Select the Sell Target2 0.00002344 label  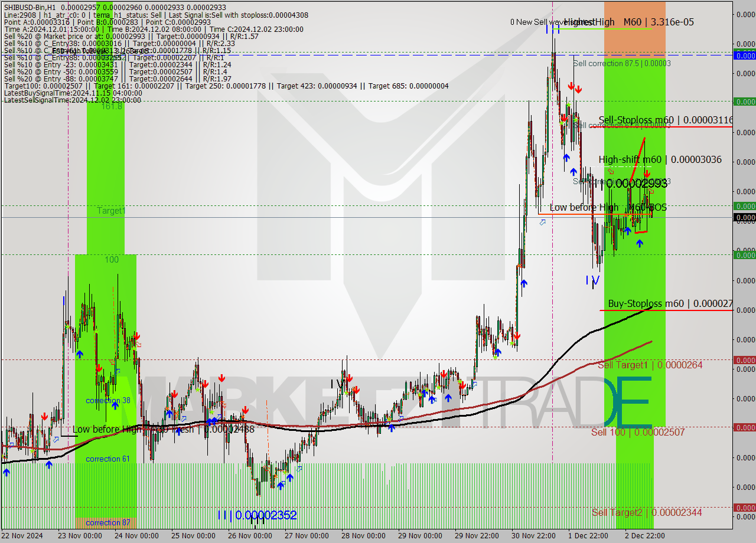click(x=647, y=512)
